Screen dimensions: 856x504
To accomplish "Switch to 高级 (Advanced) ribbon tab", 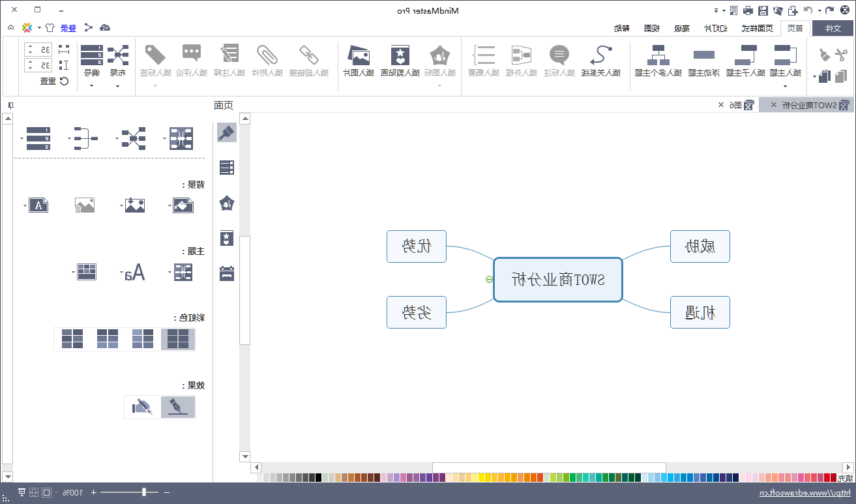I will coord(681,28).
